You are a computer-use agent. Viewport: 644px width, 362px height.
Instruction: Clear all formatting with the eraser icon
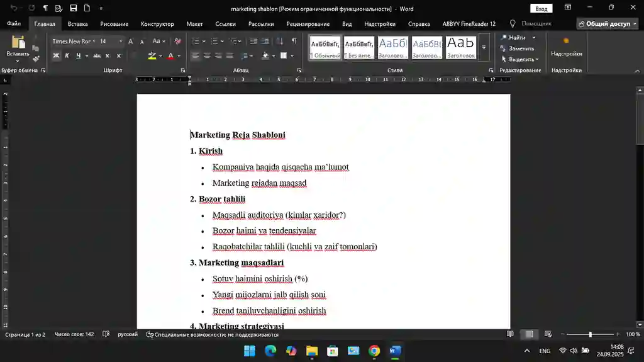coord(177,41)
